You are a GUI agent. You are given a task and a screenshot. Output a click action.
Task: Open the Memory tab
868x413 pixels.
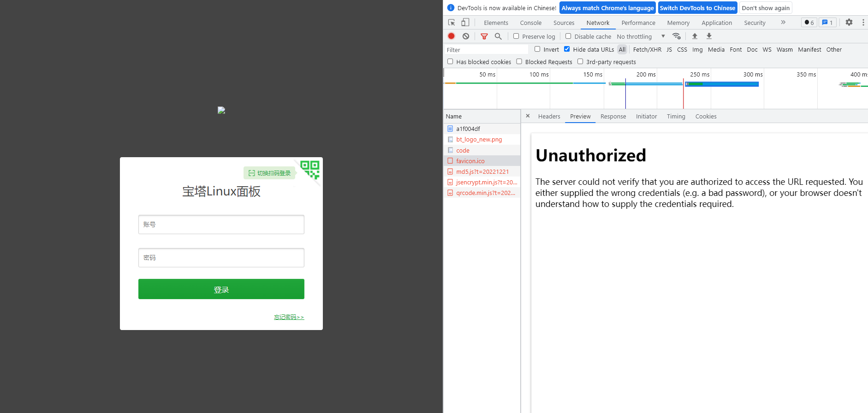678,23
